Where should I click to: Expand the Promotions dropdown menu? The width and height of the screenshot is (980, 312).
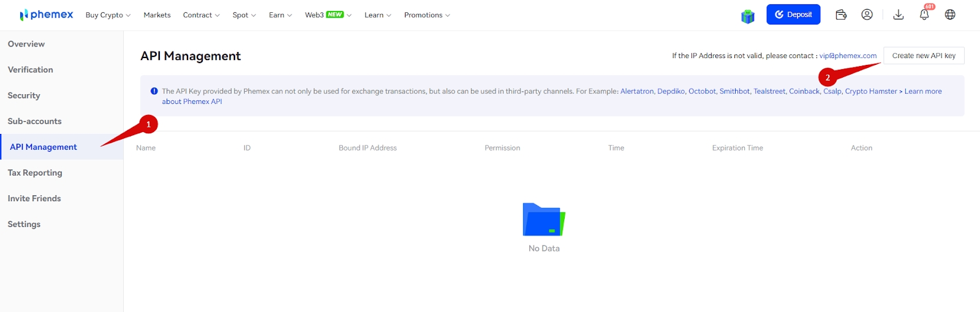pyautogui.click(x=427, y=15)
